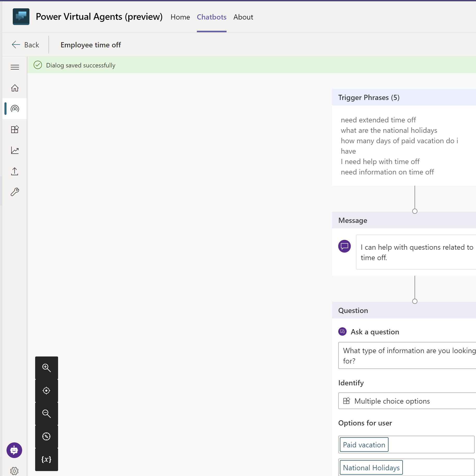The image size is (476, 476).
Task: Click connector node above Message
Action: [415, 211]
